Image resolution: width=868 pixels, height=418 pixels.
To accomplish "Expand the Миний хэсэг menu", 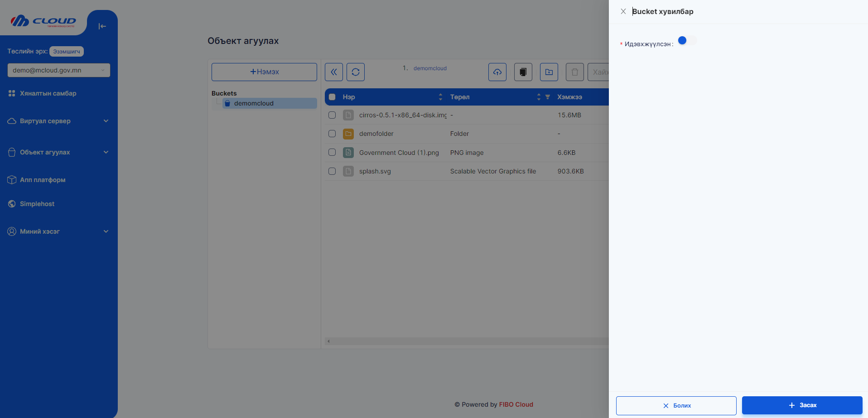I will click(58, 231).
